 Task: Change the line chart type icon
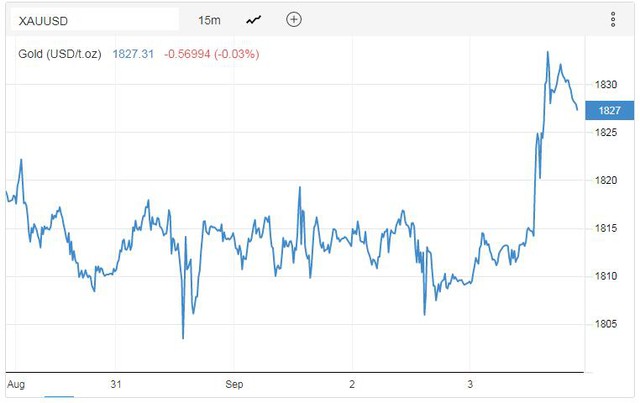tap(253, 20)
